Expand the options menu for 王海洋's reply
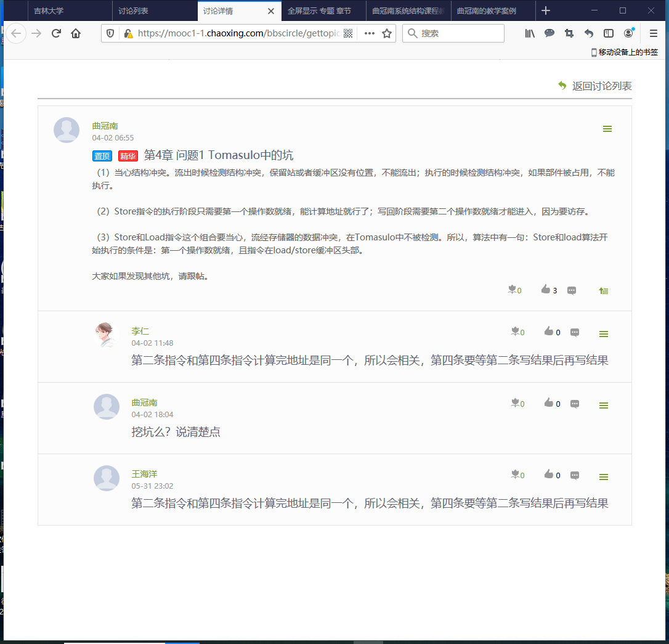Screen dimensions: 669x644 [604, 477]
